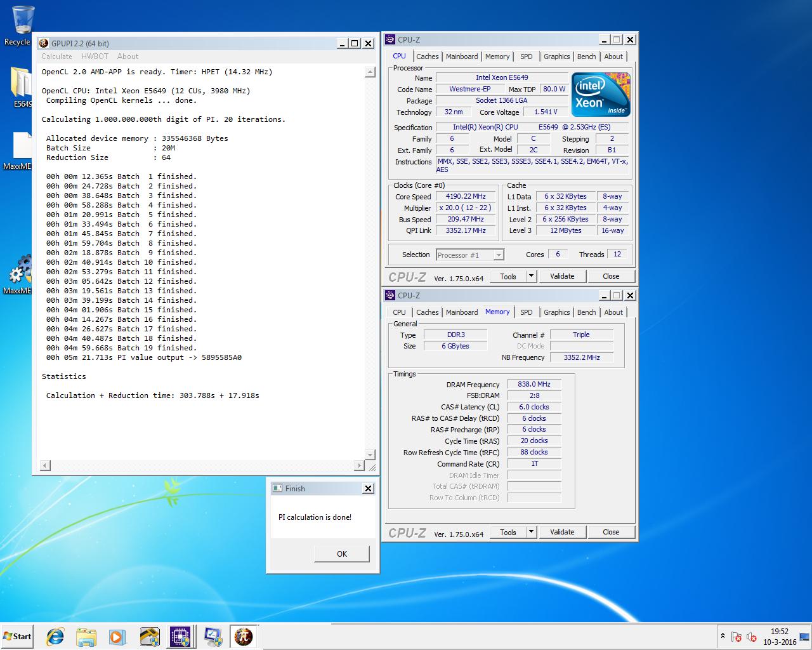The image size is (812, 650).
Task: Switch to Caches tab in top CPU-Z
Action: [427, 56]
